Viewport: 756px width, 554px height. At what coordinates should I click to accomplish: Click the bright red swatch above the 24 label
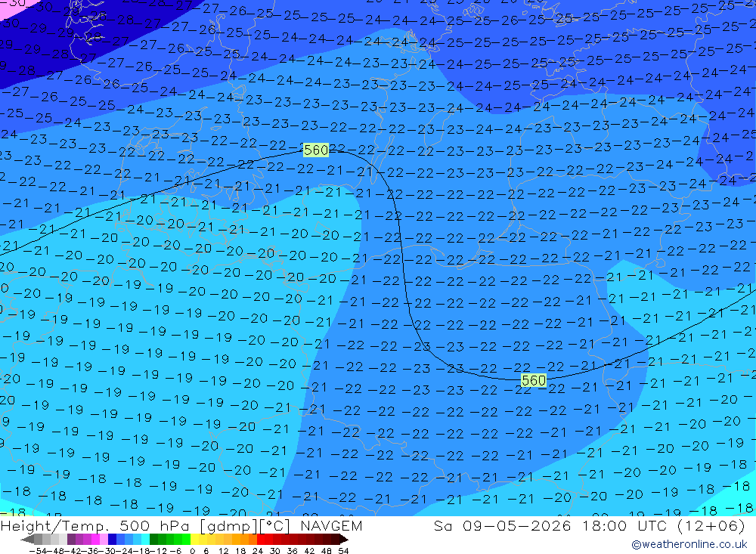(261, 540)
